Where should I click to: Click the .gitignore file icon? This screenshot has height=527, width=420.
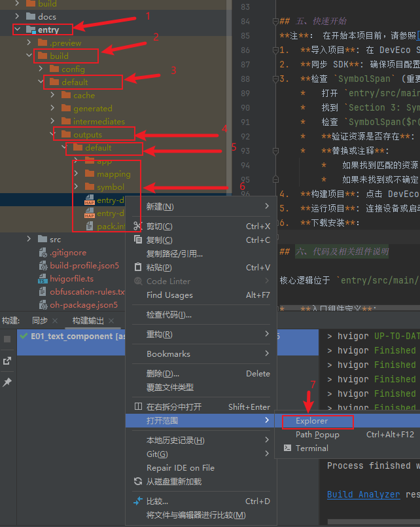point(43,253)
